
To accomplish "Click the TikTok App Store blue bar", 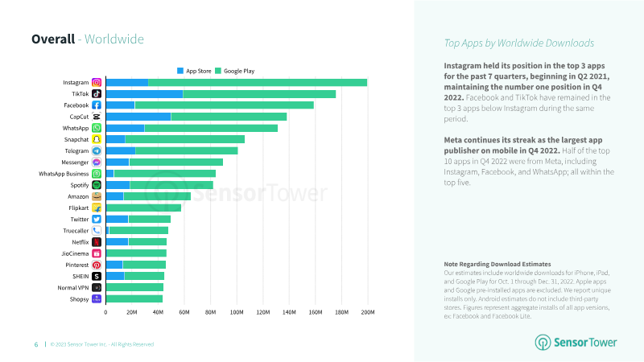I will tap(145, 94).
